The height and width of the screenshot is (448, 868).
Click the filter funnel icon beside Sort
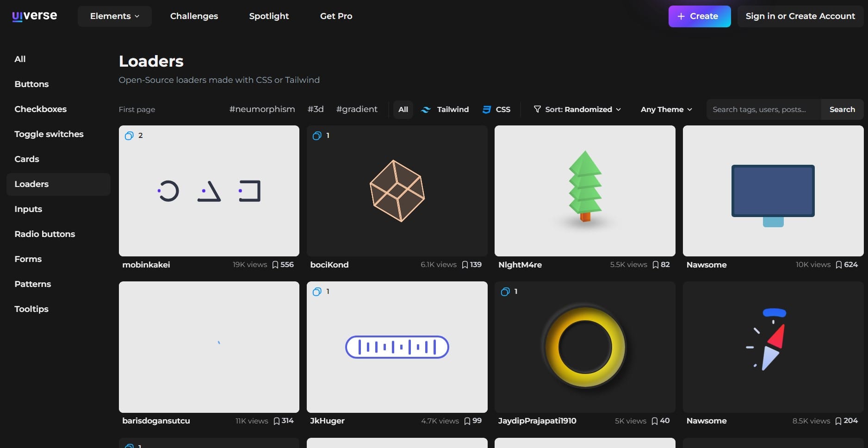pos(537,109)
